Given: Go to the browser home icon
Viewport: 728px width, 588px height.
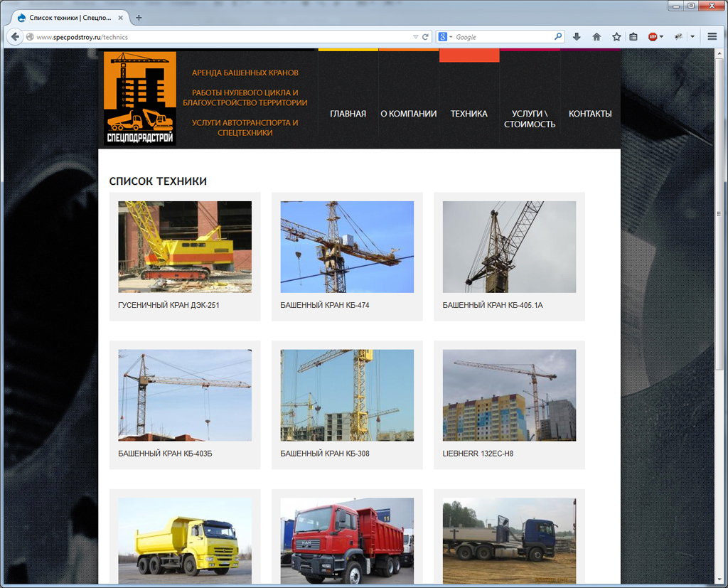Looking at the screenshot, I should tap(596, 37).
